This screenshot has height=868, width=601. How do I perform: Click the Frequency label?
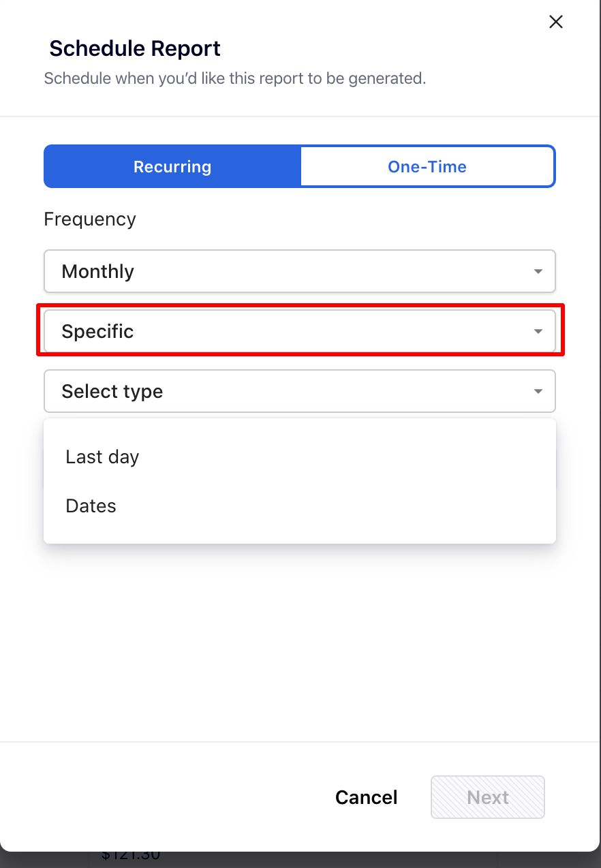point(90,219)
